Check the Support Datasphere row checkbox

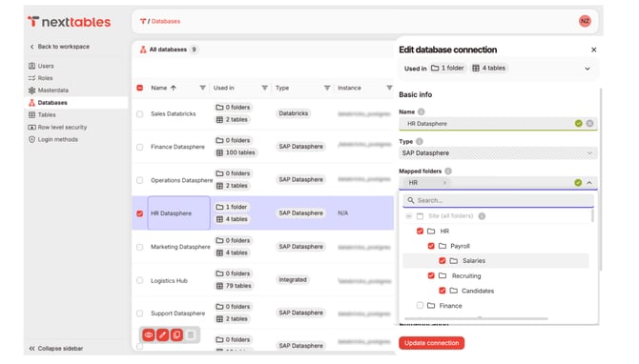[x=140, y=313]
